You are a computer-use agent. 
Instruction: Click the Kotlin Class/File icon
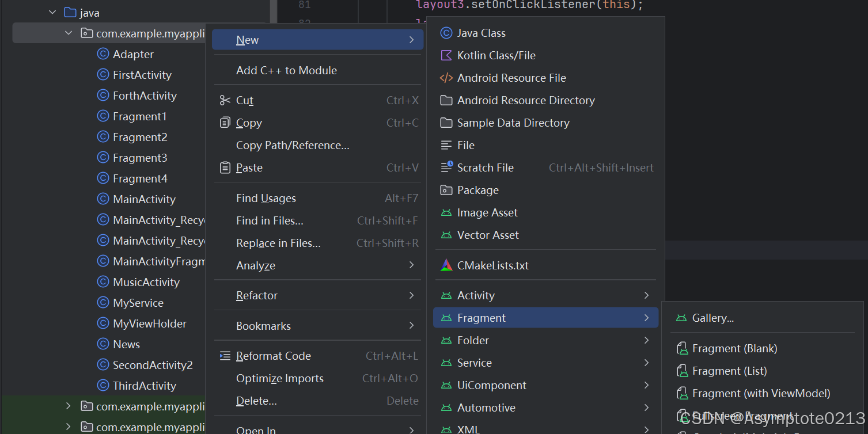446,55
